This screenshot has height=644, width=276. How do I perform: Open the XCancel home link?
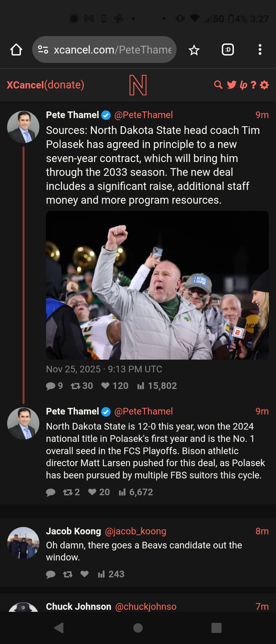[25, 85]
